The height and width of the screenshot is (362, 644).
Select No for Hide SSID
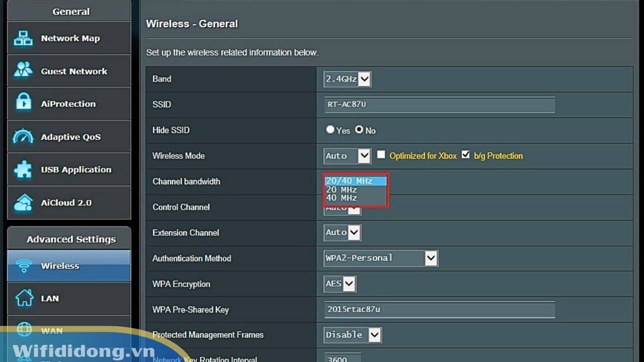359,130
